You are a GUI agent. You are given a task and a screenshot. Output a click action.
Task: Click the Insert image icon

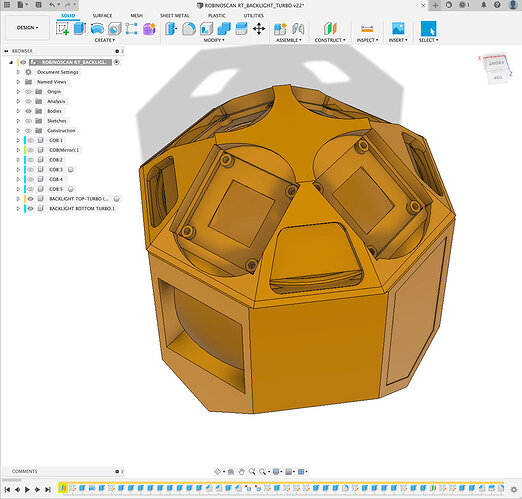[x=398, y=29]
